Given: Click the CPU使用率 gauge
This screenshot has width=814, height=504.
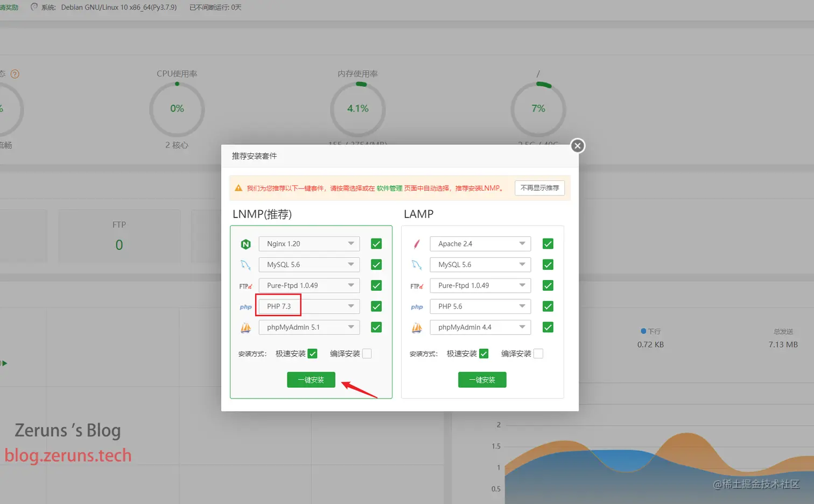Looking at the screenshot, I should (177, 109).
